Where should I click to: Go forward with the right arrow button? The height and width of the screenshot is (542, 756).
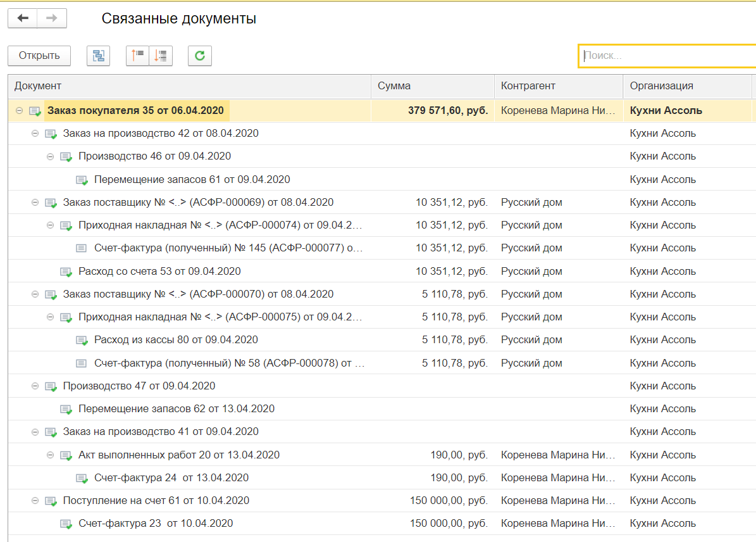point(52,18)
